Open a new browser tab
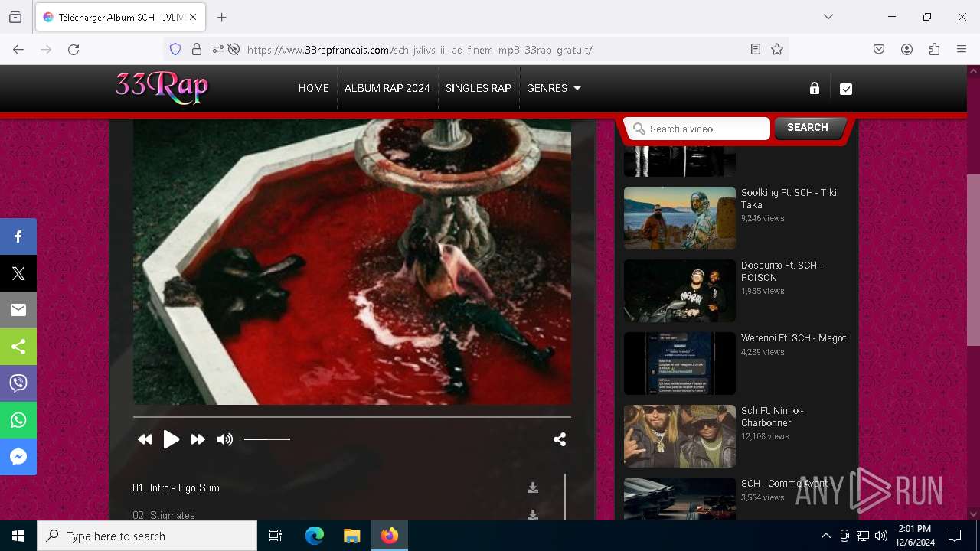Image resolution: width=980 pixels, height=551 pixels. (222, 17)
